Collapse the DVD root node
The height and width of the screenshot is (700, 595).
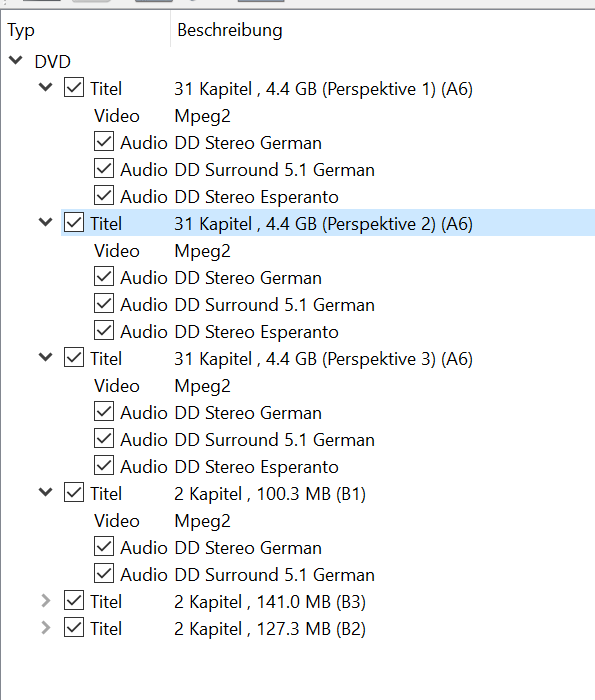point(16,60)
